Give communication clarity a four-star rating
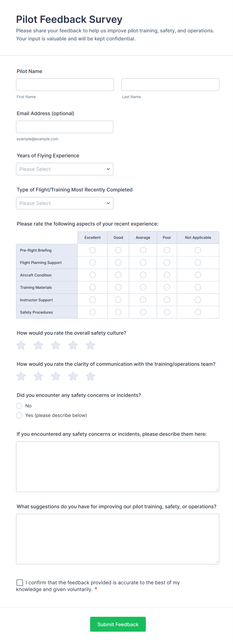 73,376
